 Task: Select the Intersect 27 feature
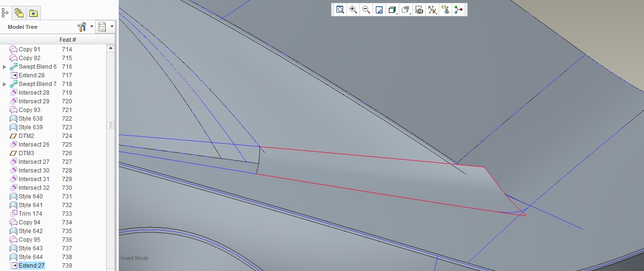click(x=34, y=162)
